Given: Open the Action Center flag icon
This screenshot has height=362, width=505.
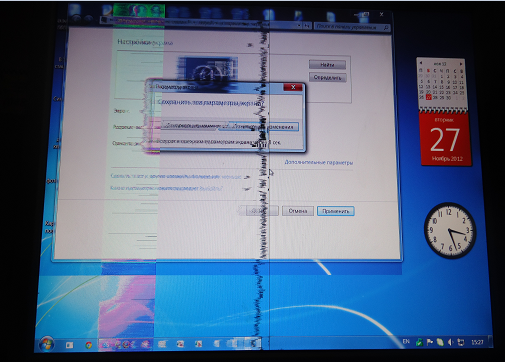Looking at the screenshot, I should (x=430, y=342).
